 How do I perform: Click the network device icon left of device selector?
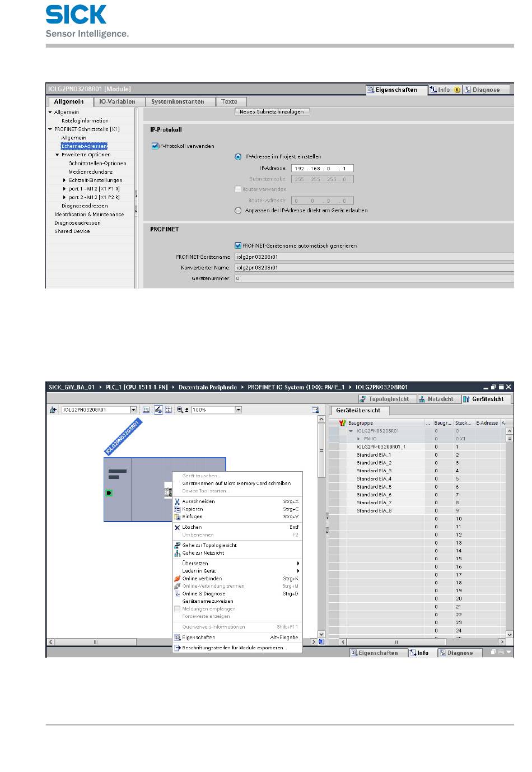pyautogui.click(x=54, y=410)
